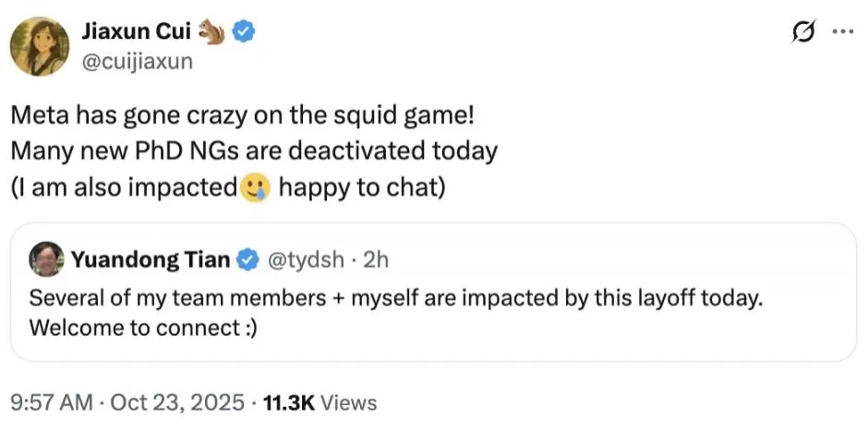This screenshot has height=430, width=868.
Task: Click Yuandong Tian's verified checkmark badge
Action: [x=248, y=261]
